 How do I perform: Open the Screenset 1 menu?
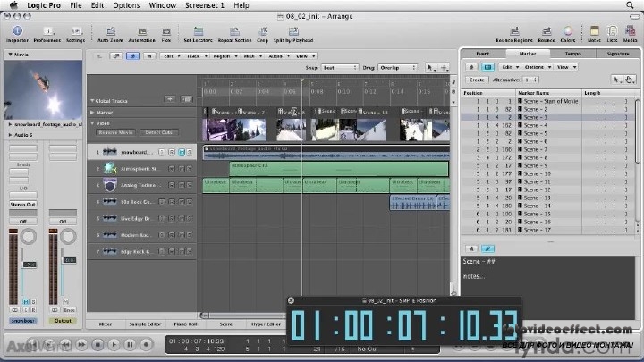205,5
